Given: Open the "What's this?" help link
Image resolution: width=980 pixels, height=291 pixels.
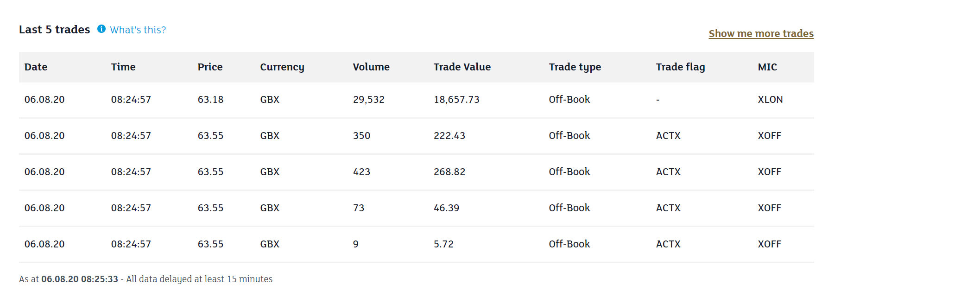Looking at the screenshot, I should point(138,30).
